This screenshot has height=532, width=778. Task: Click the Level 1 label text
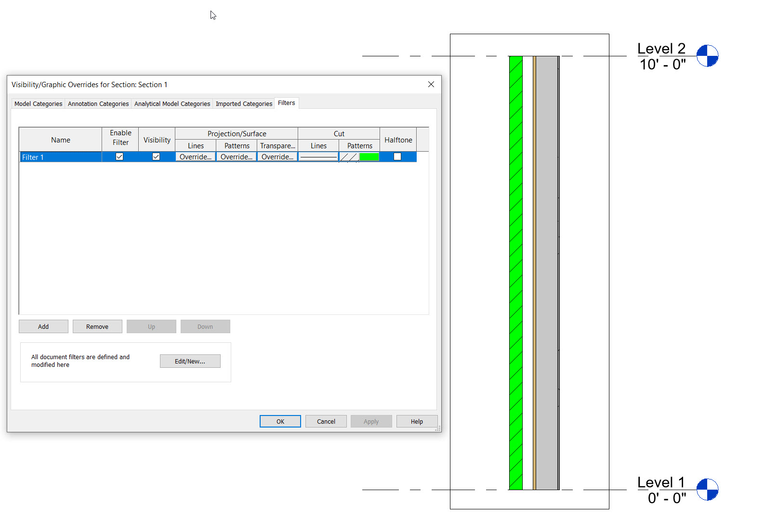pos(661,482)
